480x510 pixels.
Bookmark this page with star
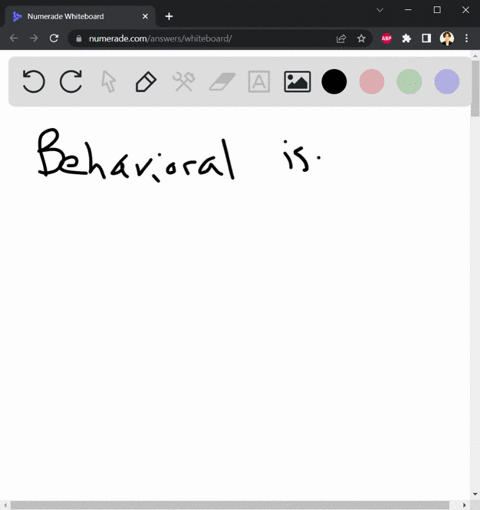(361, 39)
